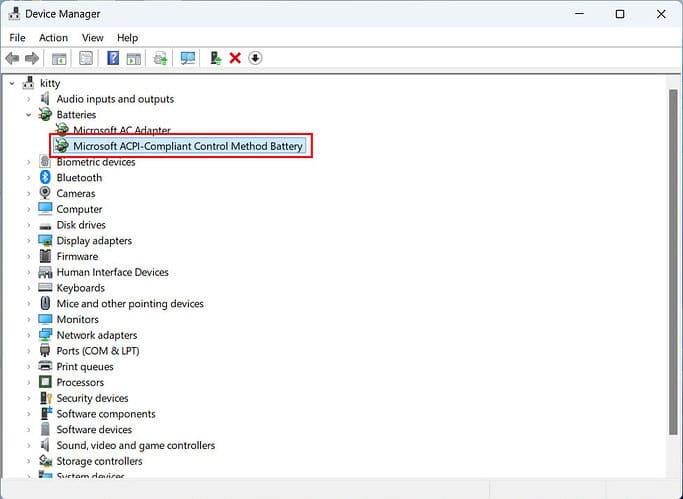Expand the Network adapters category
The height and width of the screenshot is (499, 683).
click(29, 335)
